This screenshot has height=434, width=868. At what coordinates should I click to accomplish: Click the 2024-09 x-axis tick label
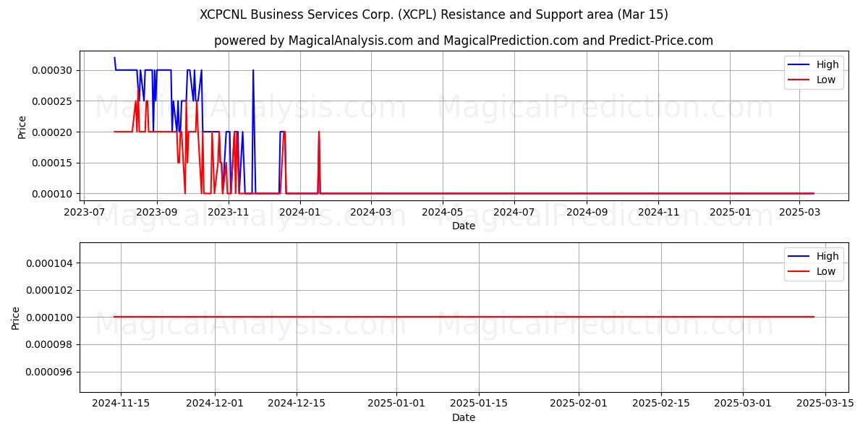click(586, 212)
